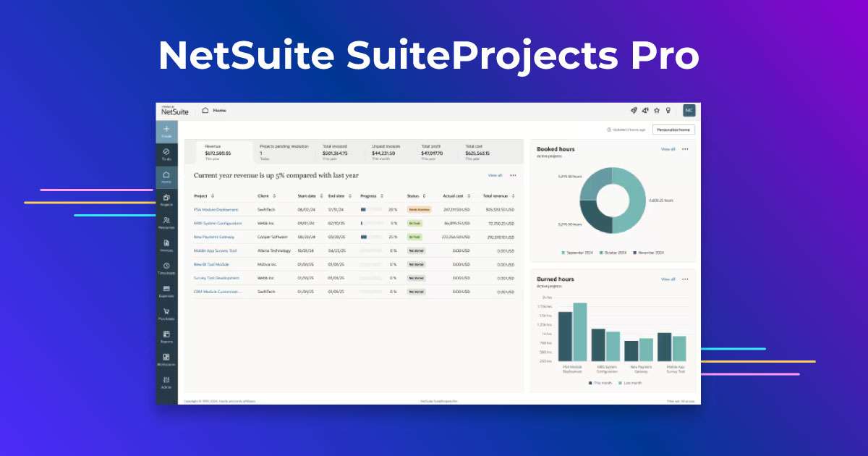Click the Copper Software client cell
868x456 pixels.
[x=273, y=237]
